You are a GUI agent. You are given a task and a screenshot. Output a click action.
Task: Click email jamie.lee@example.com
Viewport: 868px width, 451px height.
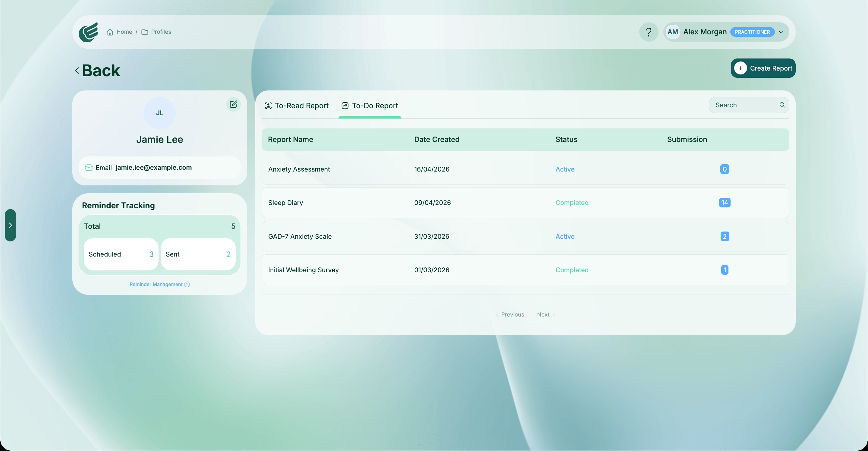pos(153,168)
